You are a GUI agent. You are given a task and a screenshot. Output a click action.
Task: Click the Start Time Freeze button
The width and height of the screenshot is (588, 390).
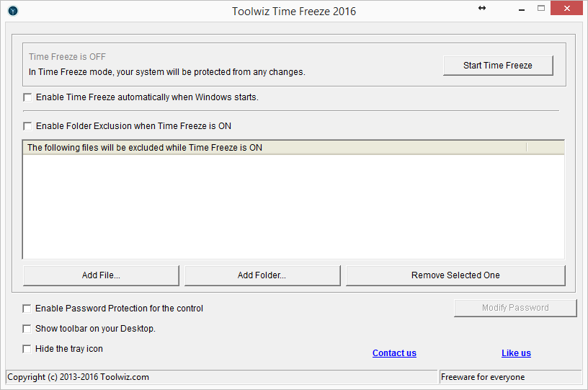pos(498,66)
